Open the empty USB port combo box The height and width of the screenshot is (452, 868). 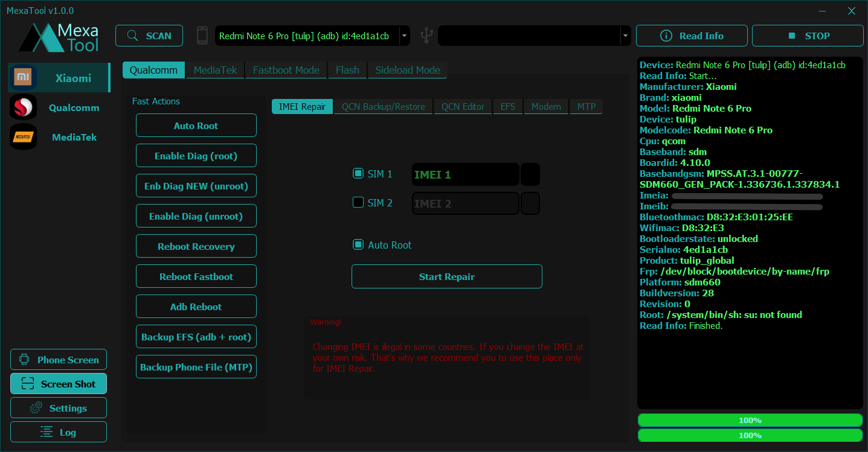click(534, 36)
